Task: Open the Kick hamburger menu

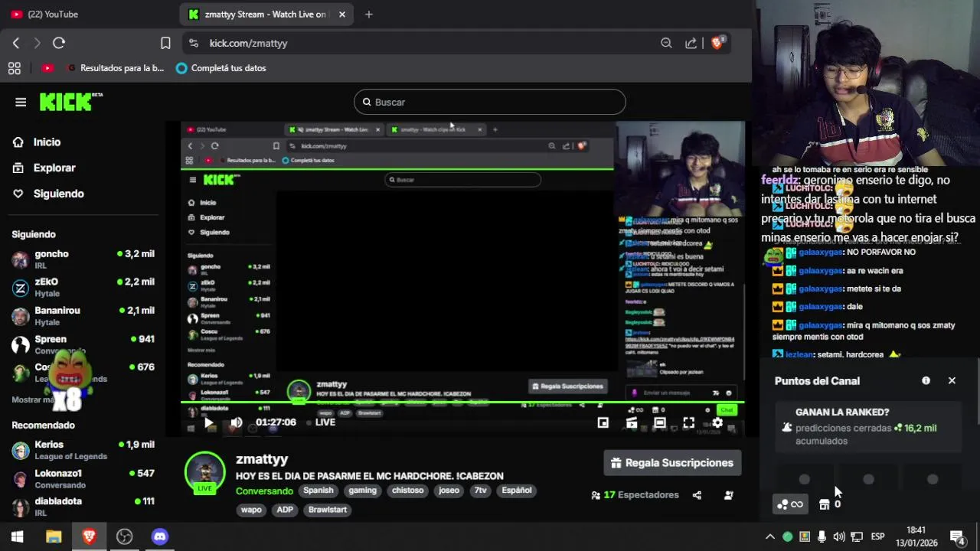Action: [x=21, y=102]
